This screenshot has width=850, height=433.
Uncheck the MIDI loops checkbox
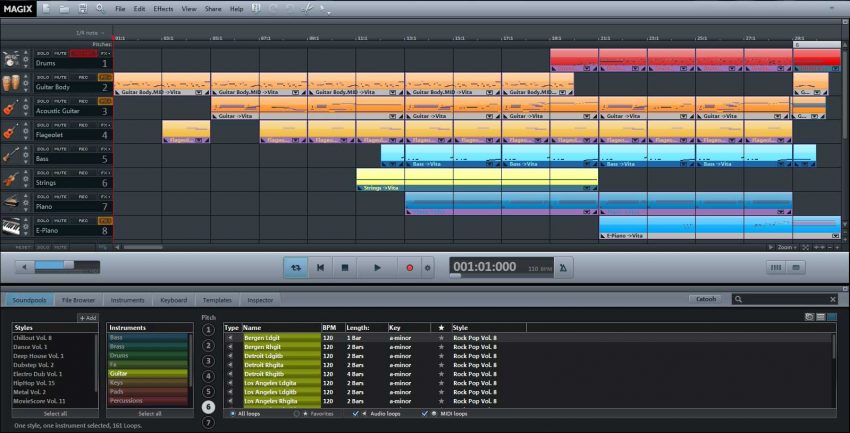(425, 413)
